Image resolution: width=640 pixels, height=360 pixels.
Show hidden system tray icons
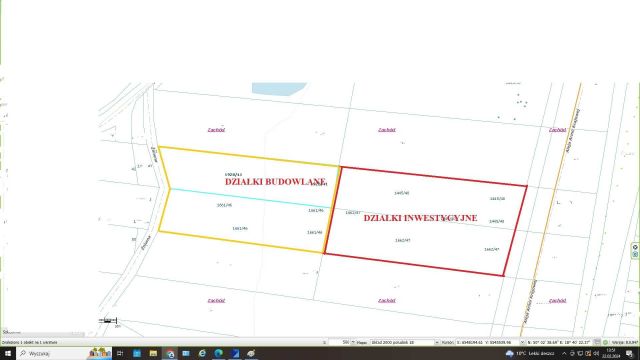[x=564, y=353]
